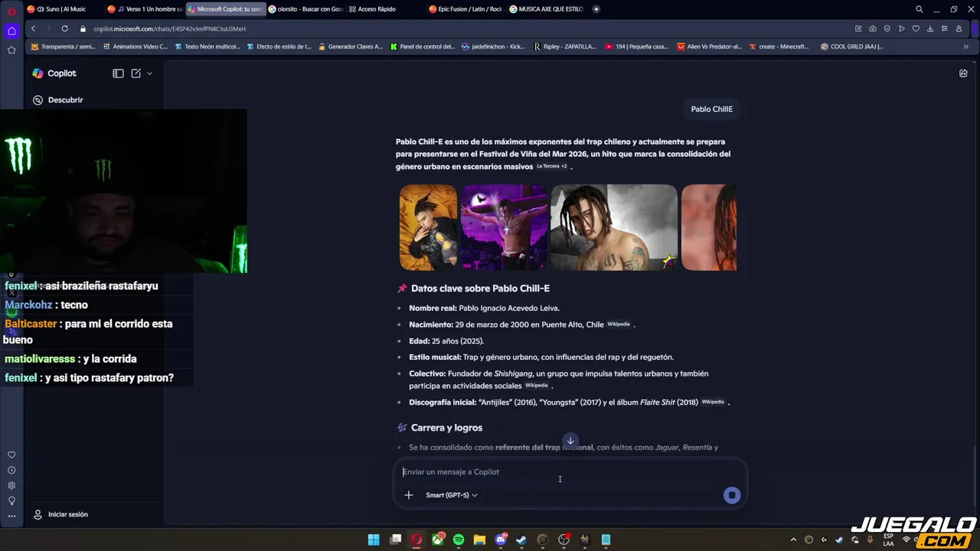Open the Windows Start button

tap(374, 540)
